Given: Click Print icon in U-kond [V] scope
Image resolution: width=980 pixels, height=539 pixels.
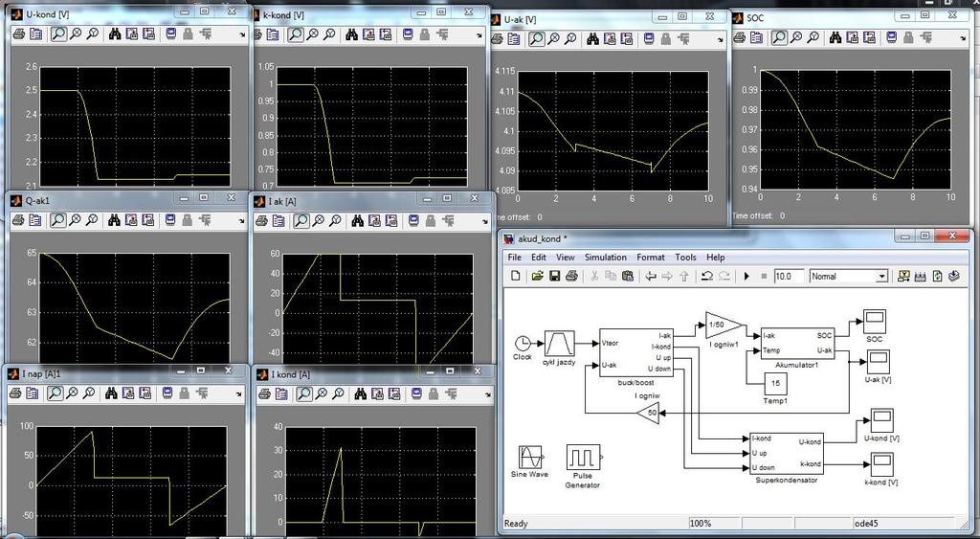Looking at the screenshot, I should (x=19, y=34).
